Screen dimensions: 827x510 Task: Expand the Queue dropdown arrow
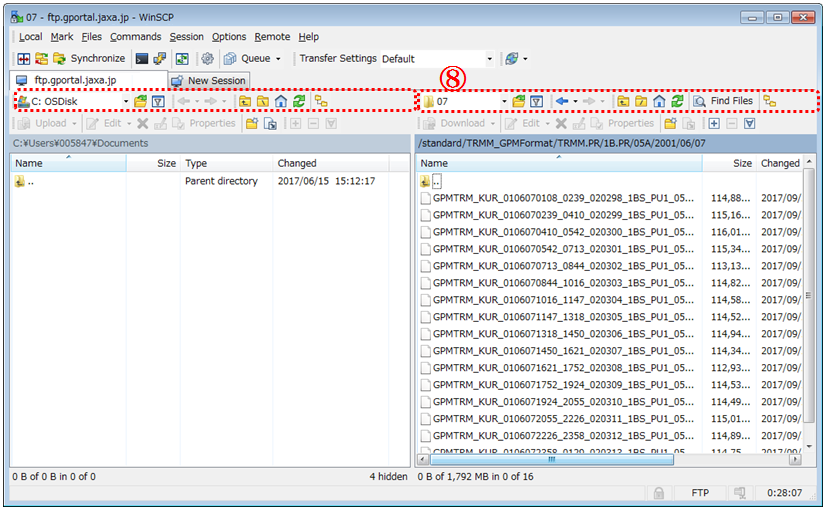tap(278, 59)
